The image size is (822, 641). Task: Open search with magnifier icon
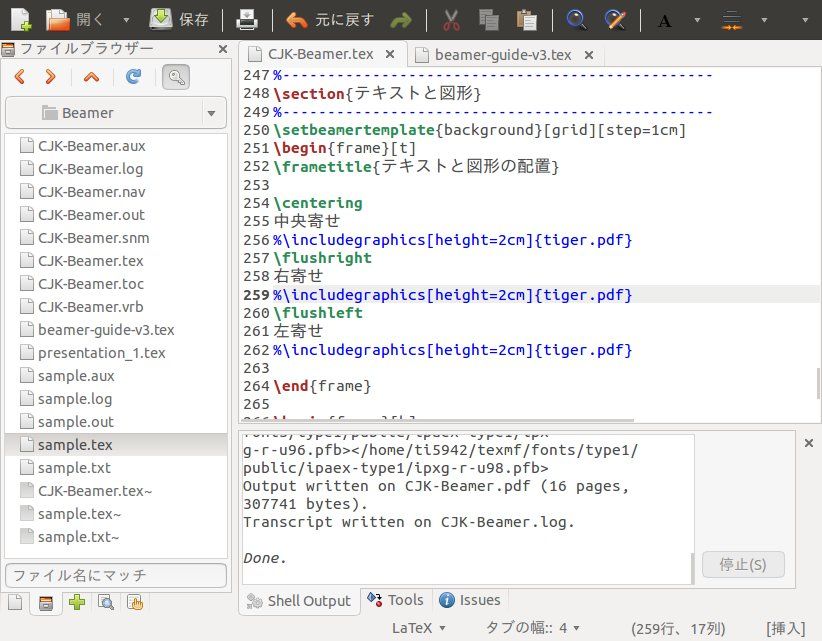576,20
